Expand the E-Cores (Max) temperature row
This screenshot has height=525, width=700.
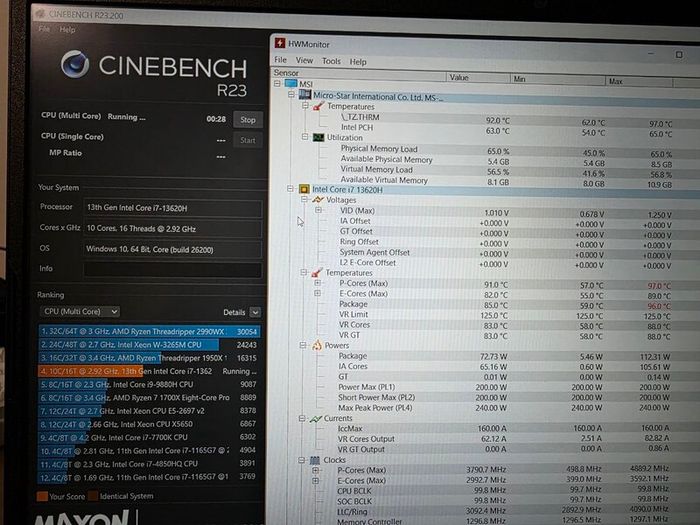tap(317, 293)
